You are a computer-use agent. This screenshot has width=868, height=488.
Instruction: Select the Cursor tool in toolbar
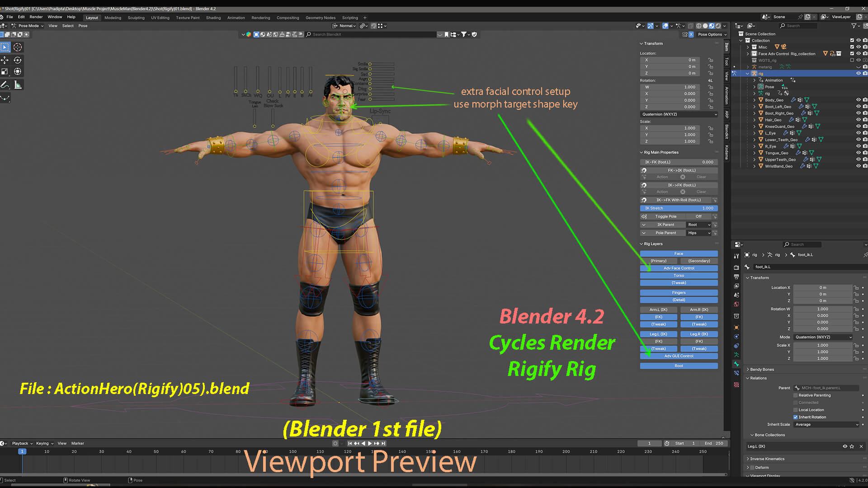18,47
